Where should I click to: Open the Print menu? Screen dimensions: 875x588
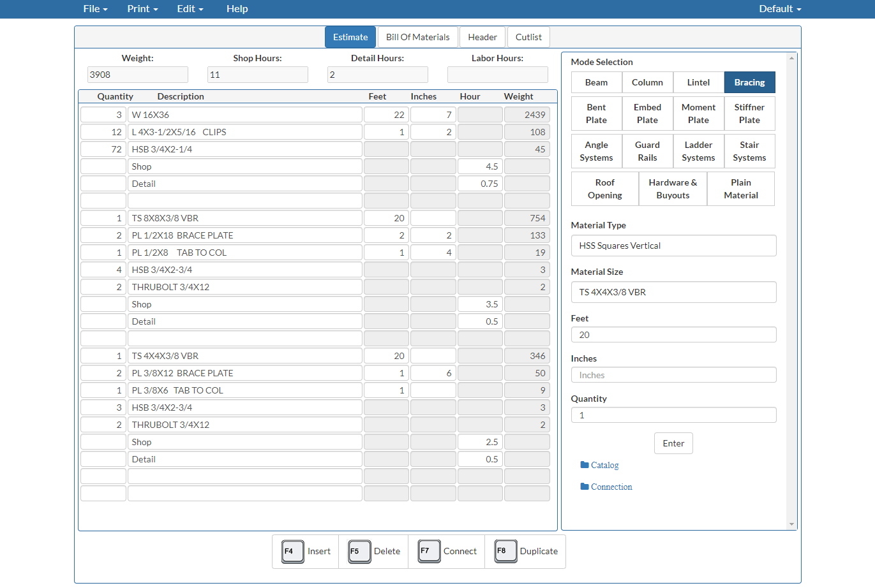(142, 9)
